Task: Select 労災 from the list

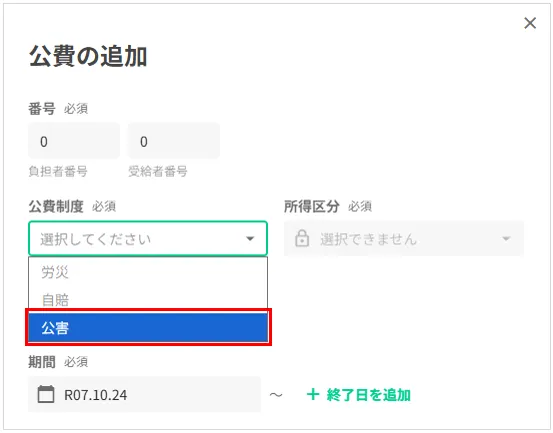Action: tap(148, 272)
